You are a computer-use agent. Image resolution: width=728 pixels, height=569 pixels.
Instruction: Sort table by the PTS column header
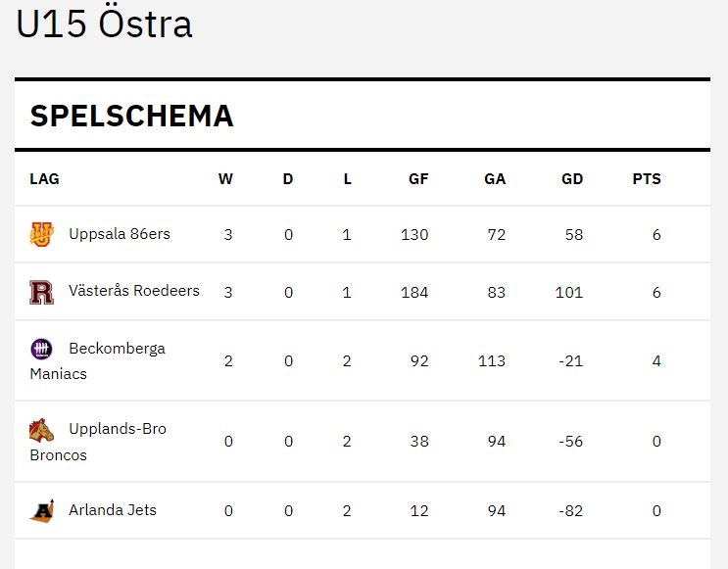point(647,179)
